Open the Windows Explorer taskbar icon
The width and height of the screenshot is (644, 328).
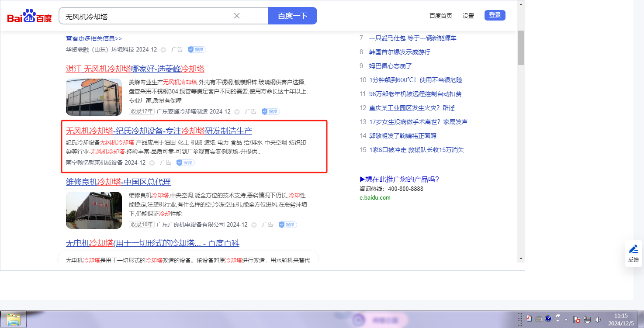(x=14, y=319)
